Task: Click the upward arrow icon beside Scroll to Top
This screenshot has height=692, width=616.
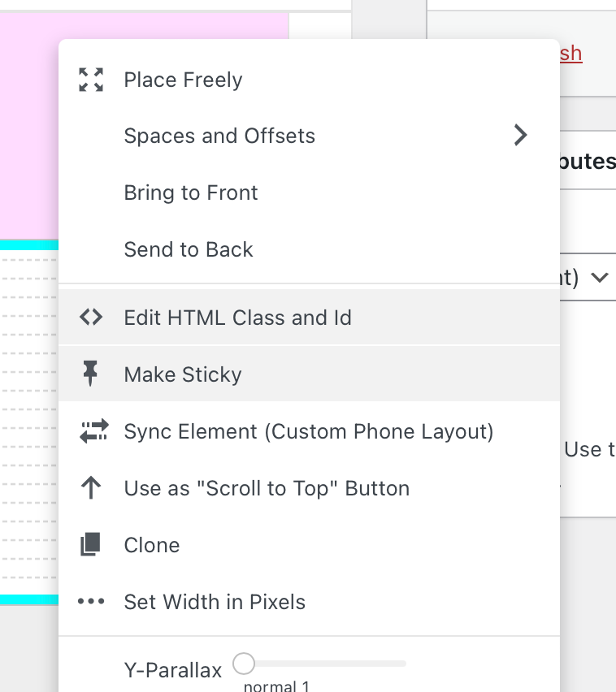Action: tap(91, 488)
